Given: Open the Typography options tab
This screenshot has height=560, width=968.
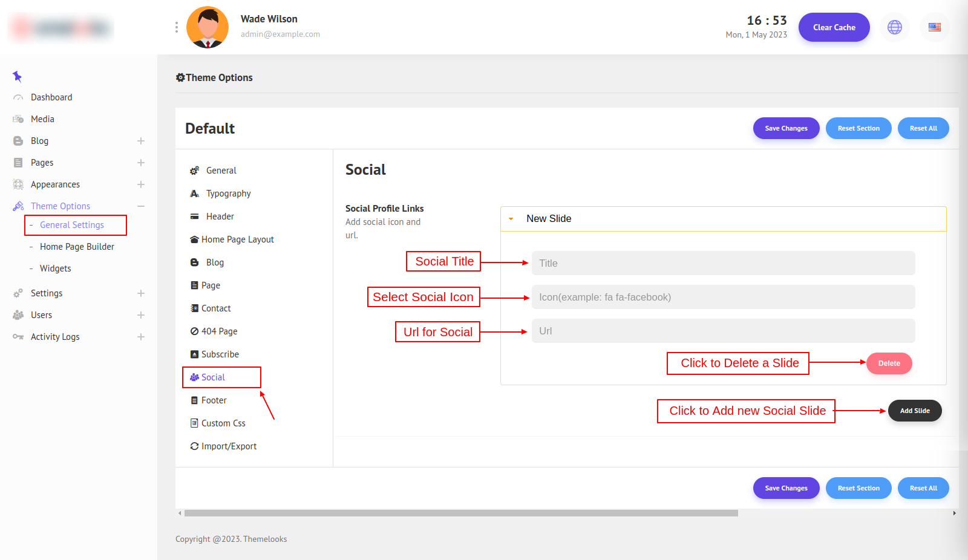Looking at the screenshot, I should tap(228, 194).
